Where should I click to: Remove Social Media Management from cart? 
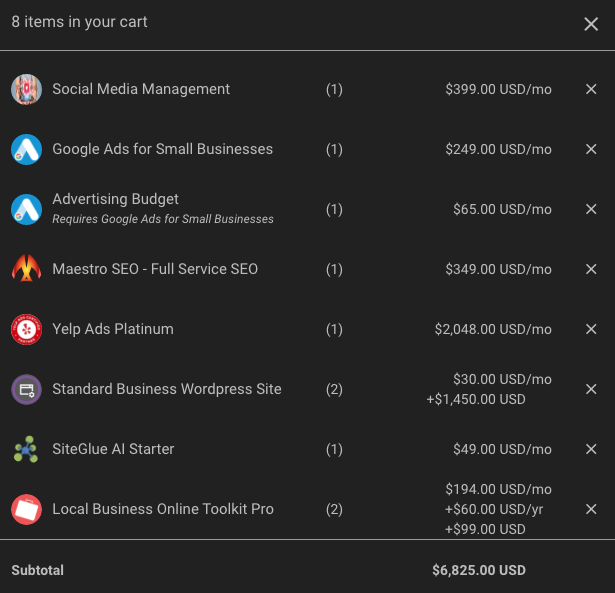coord(591,89)
